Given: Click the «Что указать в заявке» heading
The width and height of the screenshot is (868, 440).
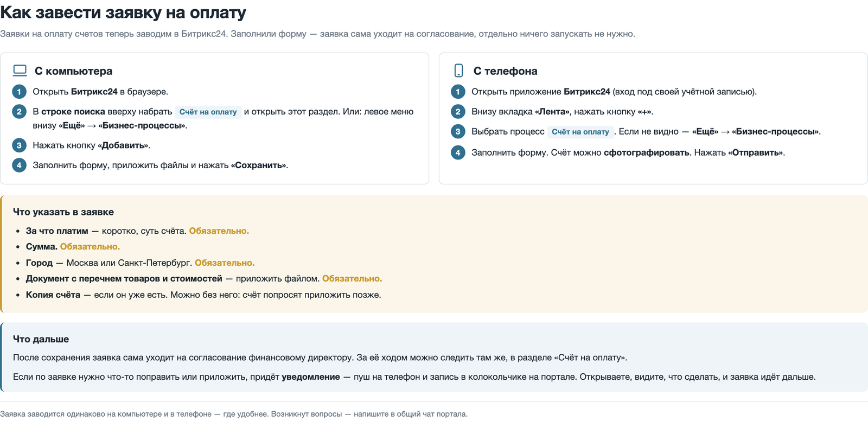Looking at the screenshot, I should [x=63, y=212].
